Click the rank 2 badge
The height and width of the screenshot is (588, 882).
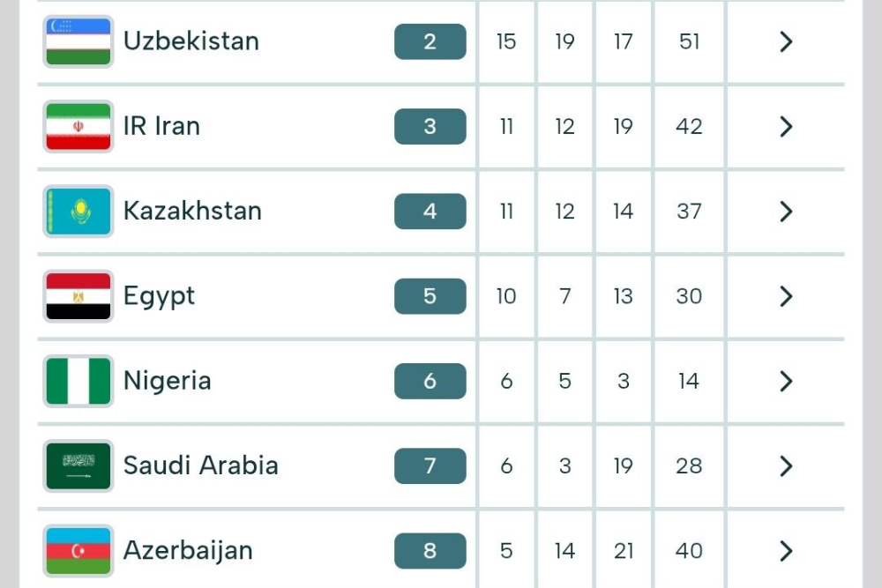tap(430, 41)
